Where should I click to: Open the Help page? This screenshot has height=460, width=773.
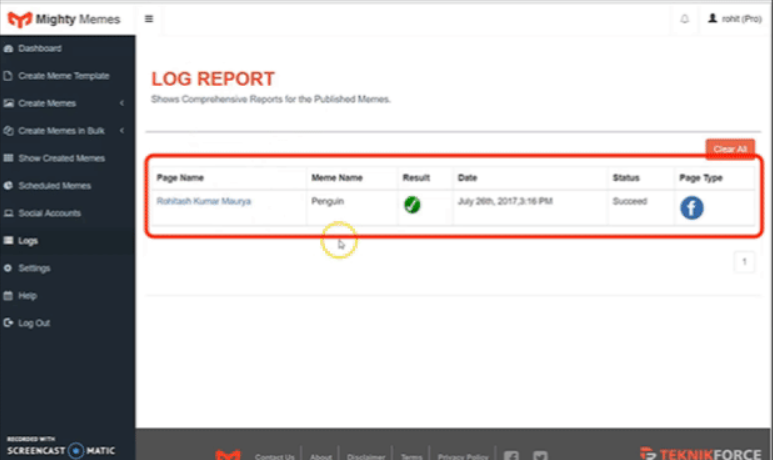point(27,296)
